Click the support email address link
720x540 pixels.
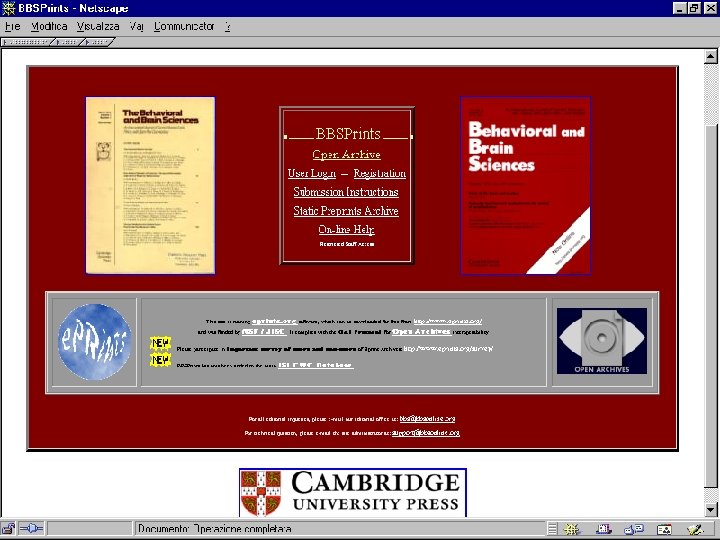pos(425,433)
